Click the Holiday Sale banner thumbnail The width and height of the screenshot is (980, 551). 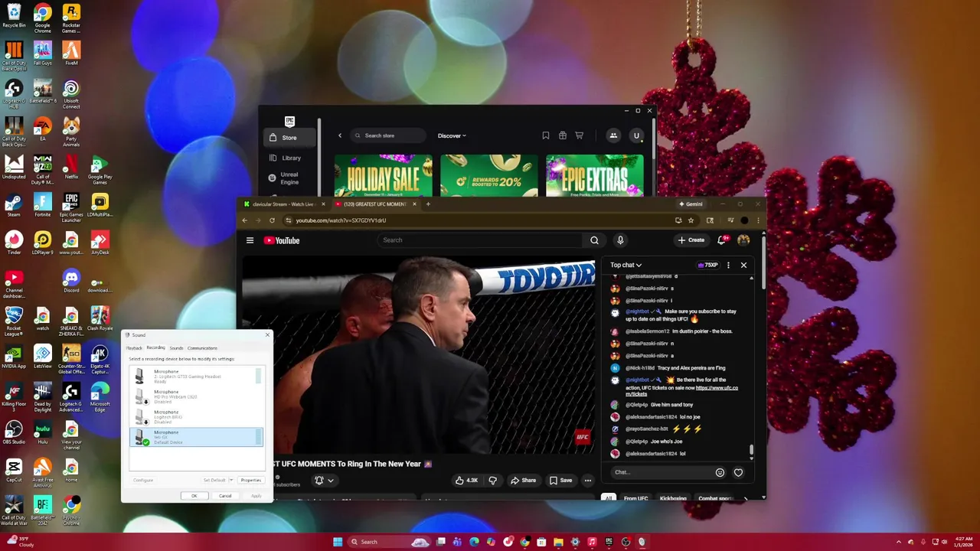(383, 175)
